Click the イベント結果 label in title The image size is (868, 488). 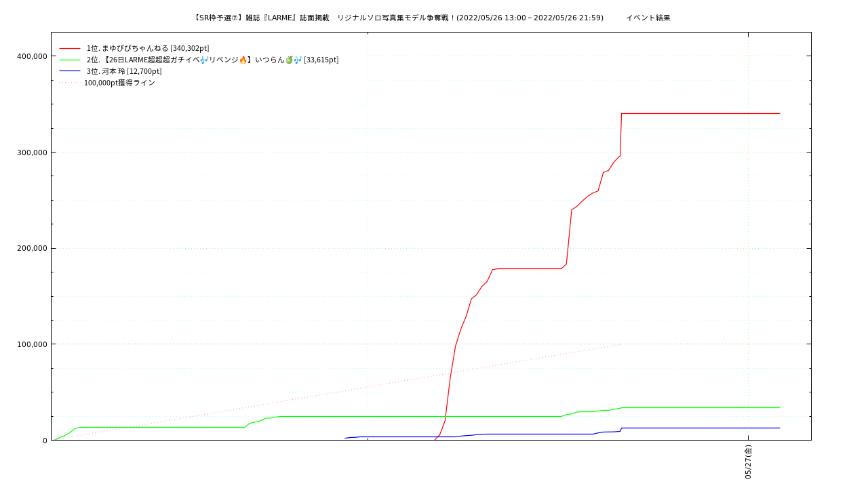point(648,18)
